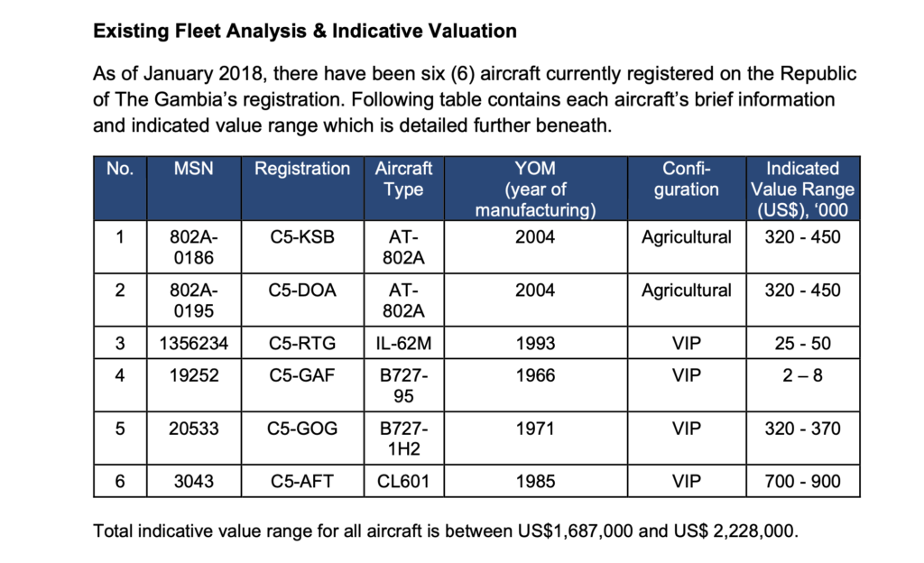Click the 'Configuration' column header

click(687, 179)
